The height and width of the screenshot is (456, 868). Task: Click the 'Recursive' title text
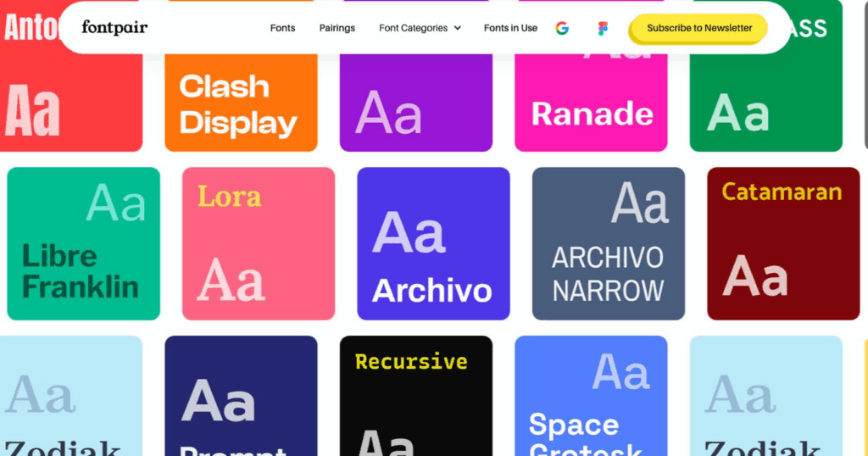pyautogui.click(x=411, y=362)
